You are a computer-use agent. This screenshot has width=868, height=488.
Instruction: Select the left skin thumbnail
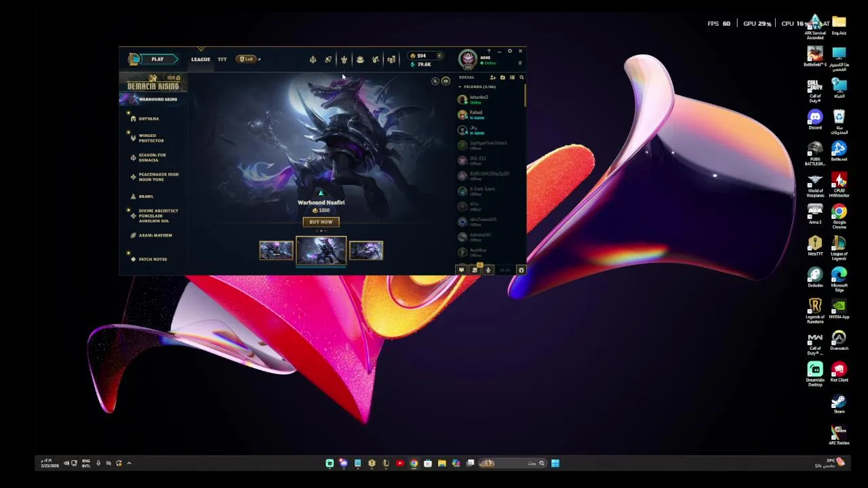point(276,251)
